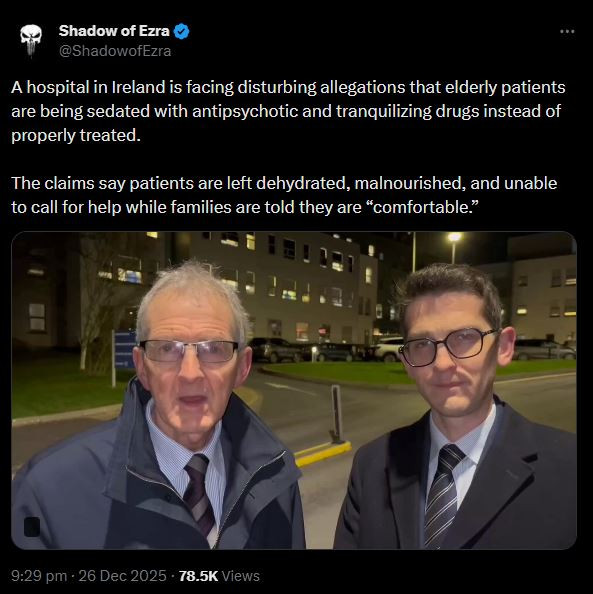
Task: Open the skull profile avatar
Action: pos(31,41)
